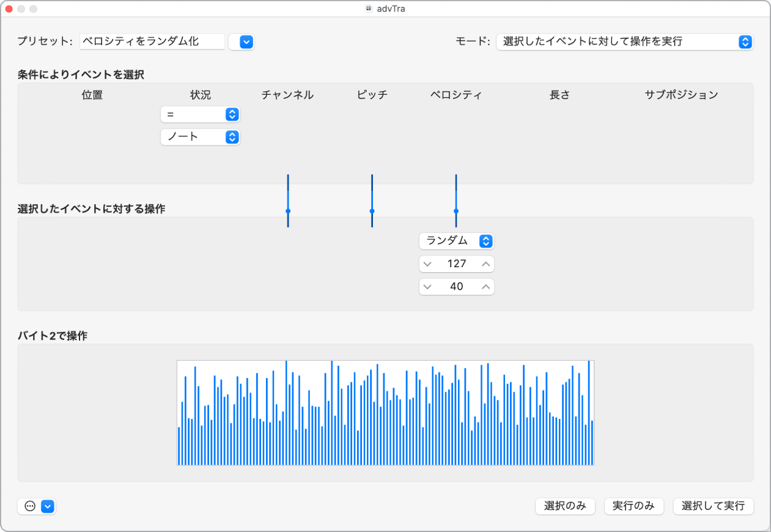Screen dimensions: 771x532
Task: Click the ellipsis action menu icon
Action: pos(29,506)
